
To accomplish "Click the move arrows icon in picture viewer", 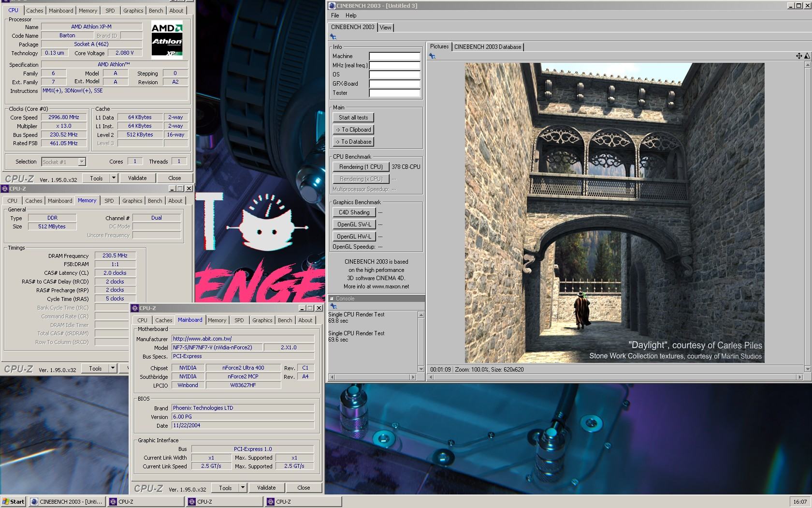I will tap(799, 56).
